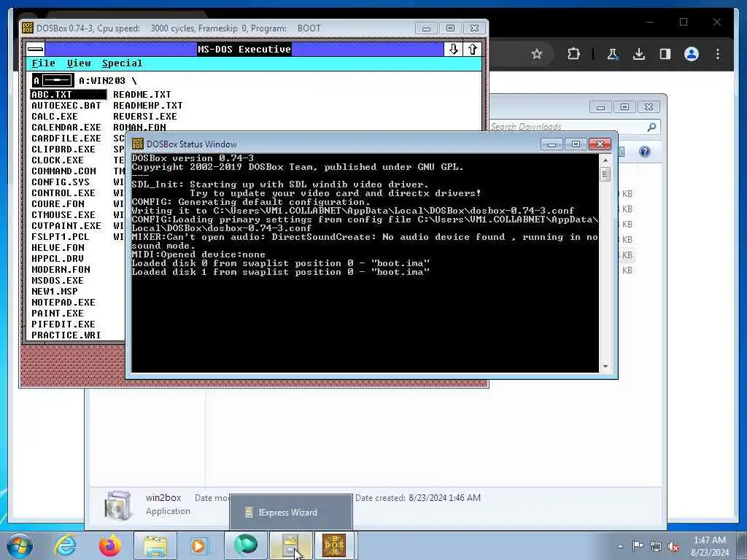This screenshot has height=560, width=747.
Task: Select HPPCL.DRV file entry
Action: pos(58,259)
